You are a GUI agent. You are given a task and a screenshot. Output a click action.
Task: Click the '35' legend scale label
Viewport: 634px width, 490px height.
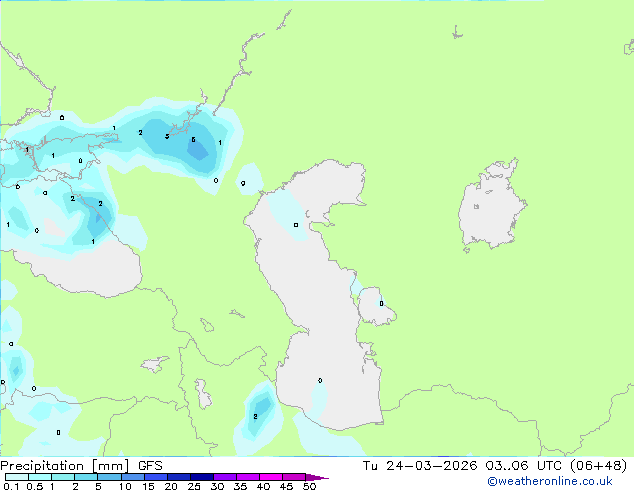point(240,486)
